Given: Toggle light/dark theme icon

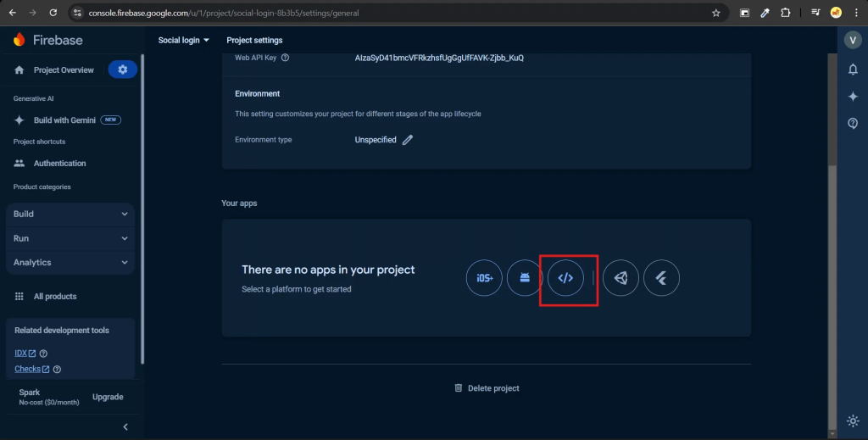Looking at the screenshot, I should (x=853, y=421).
